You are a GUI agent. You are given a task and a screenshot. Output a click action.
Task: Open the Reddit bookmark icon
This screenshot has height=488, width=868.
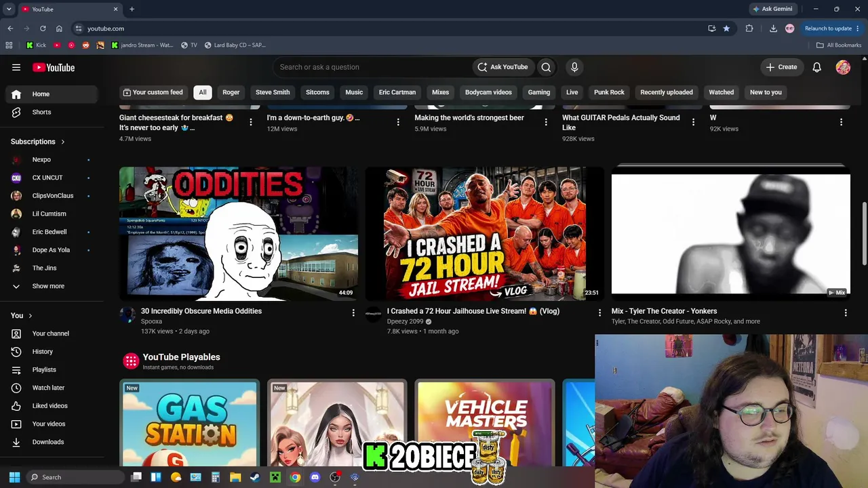coord(85,45)
